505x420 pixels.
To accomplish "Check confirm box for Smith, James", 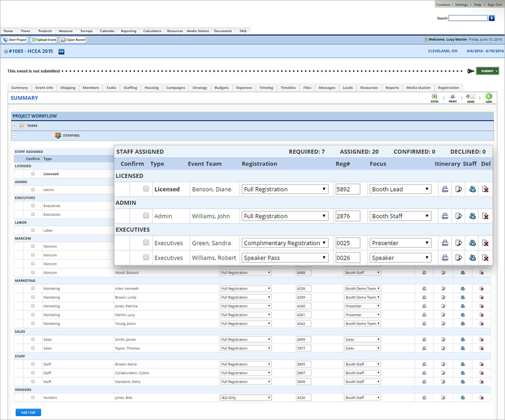I will coord(33,339).
